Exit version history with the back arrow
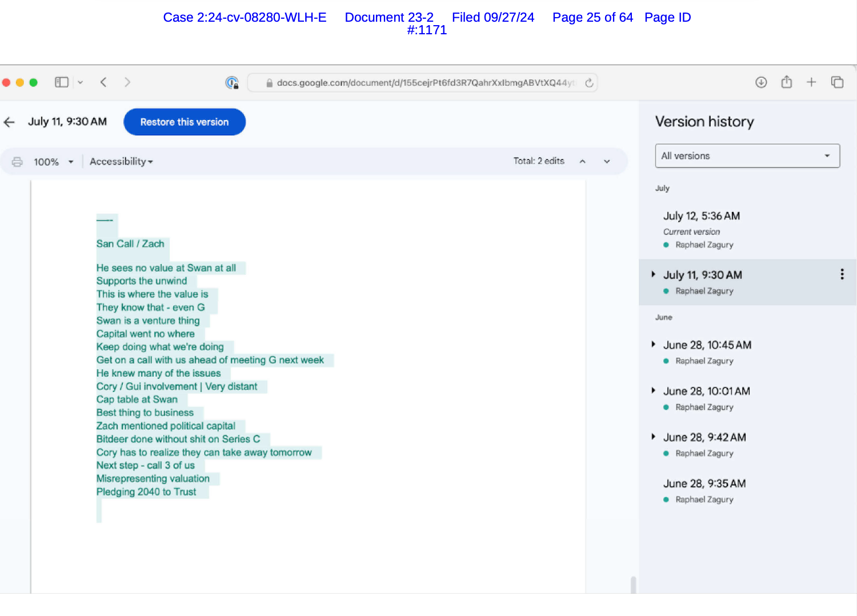This screenshot has width=857, height=616. pyautogui.click(x=9, y=122)
